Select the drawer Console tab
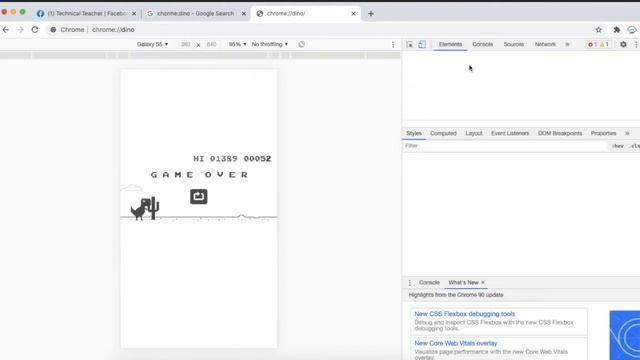 pos(429,282)
